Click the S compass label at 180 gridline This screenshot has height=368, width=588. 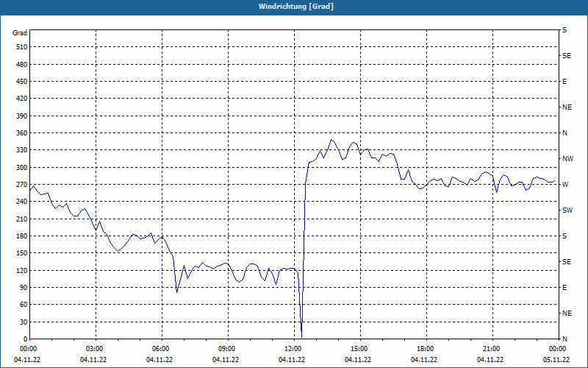point(564,236)
